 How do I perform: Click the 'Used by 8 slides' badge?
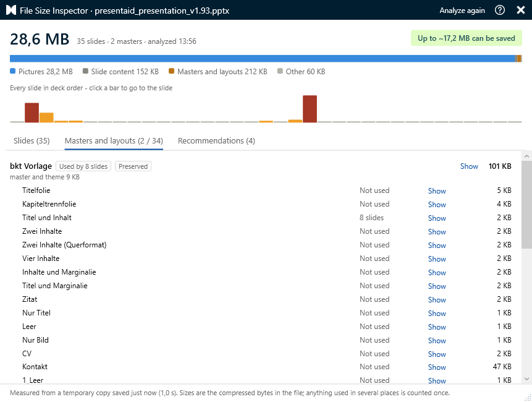[83, 166]
